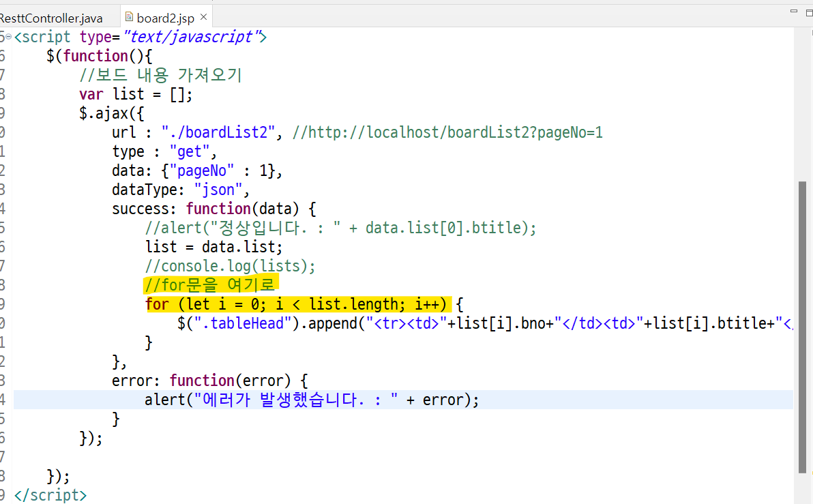Click the highlighted '//for문을 여기로' comment

[x=210, y=284]
